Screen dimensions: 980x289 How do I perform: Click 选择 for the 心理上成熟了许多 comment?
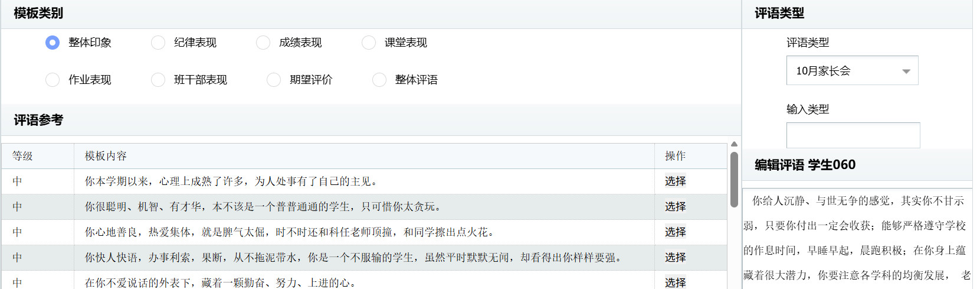pos(675,181)
